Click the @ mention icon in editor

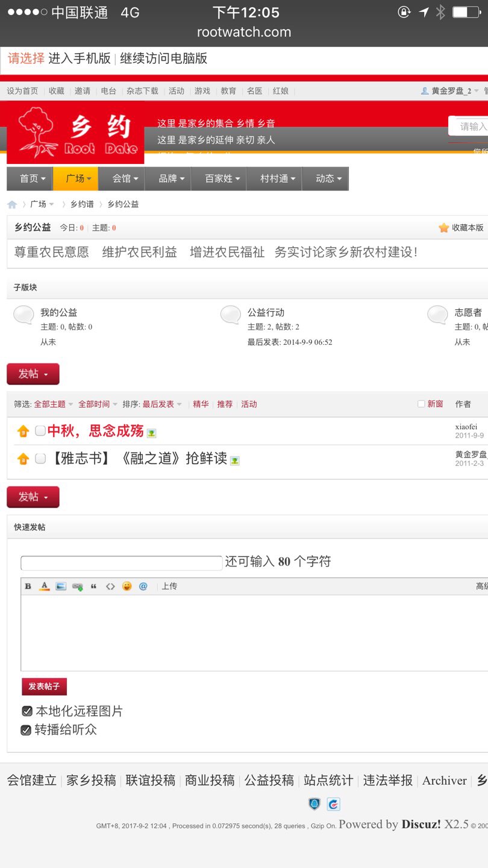(x=143, y=587)
